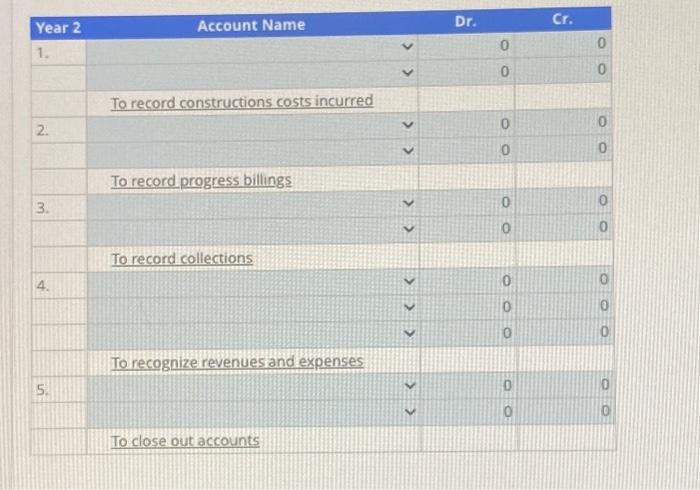Select Dr. field of entry 2 first row
700x490 pixels.
(467, 125)
